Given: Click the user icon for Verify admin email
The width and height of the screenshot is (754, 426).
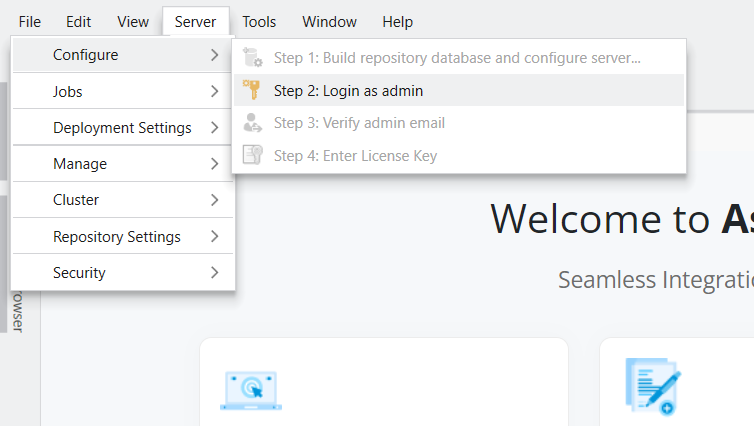Looking at the screenshot, I should [251, 123].
